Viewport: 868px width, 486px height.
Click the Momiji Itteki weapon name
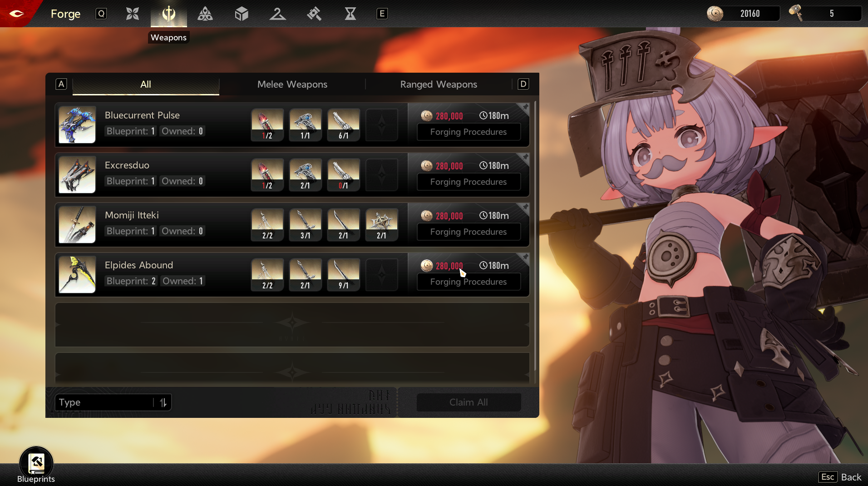pyautogui.click(x=132, y=215)
